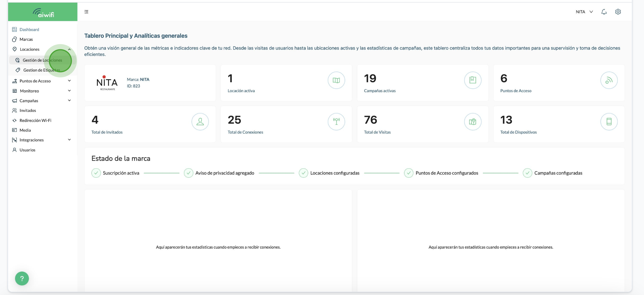Click the Campañas configuradas check icon
644x295 pixels.
[x=527, y=173]
